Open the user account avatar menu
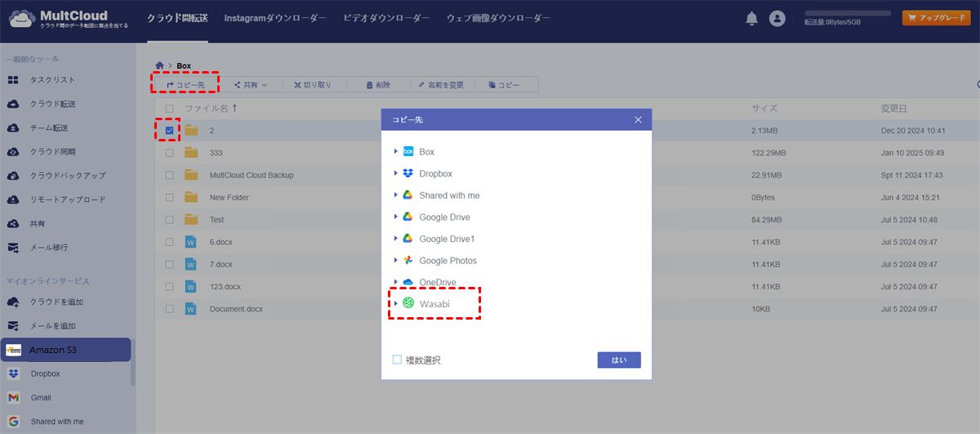This screenshot has width=980, height=434. [777, 18]
